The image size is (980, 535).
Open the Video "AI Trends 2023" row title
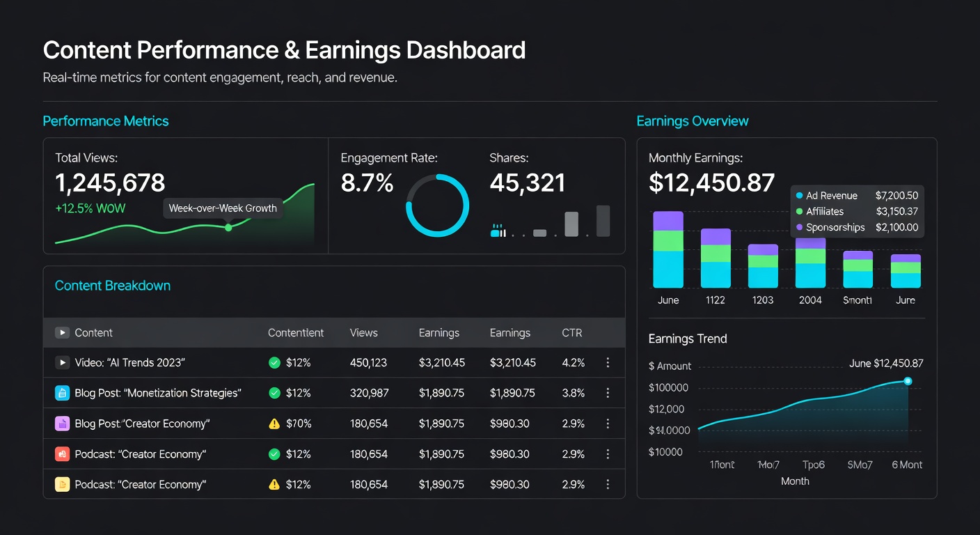130,362
